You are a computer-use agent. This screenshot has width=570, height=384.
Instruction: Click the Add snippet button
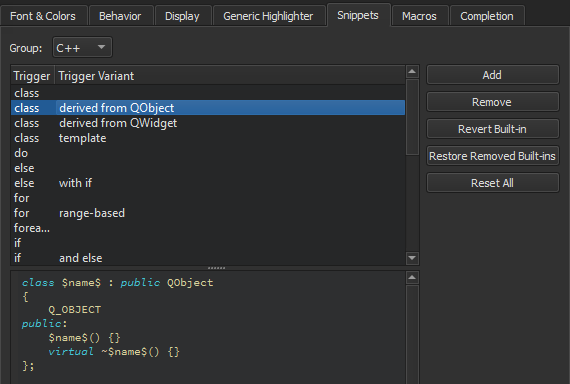[492, 75]
